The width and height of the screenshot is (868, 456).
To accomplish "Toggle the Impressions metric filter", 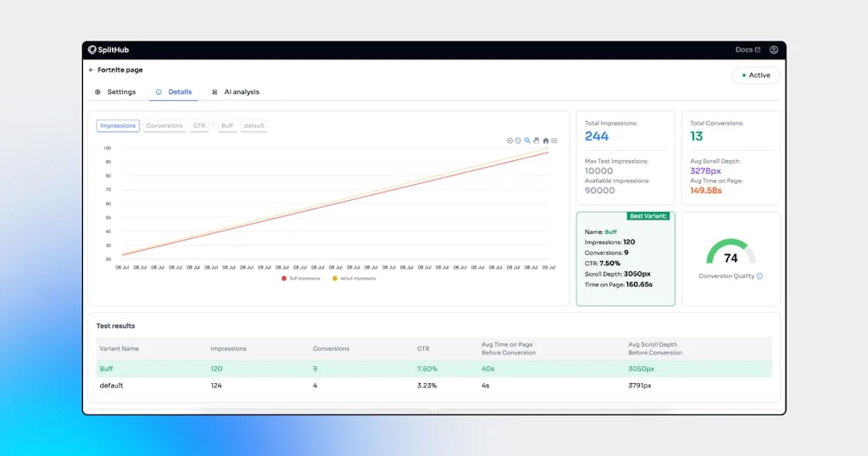I will pos(118,125).
